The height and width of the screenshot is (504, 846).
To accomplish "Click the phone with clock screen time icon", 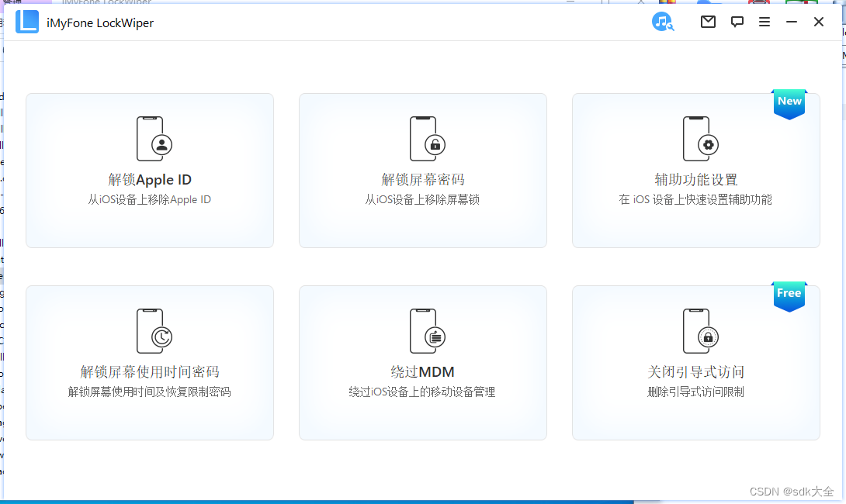I will (x=154, y=331).
